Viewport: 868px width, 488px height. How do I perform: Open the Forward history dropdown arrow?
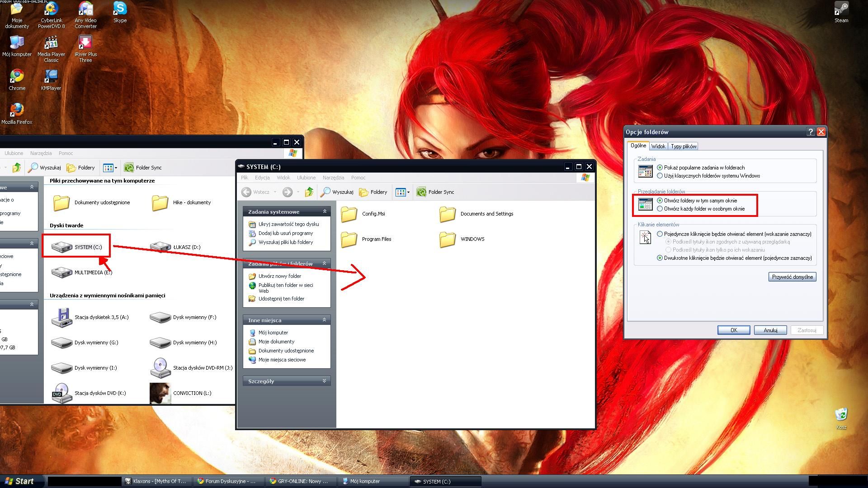tap(298, 192)
